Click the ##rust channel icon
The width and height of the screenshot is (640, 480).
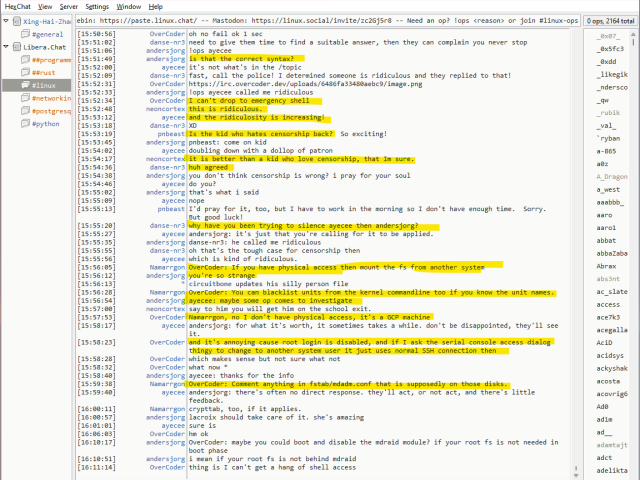coord(25,72)
